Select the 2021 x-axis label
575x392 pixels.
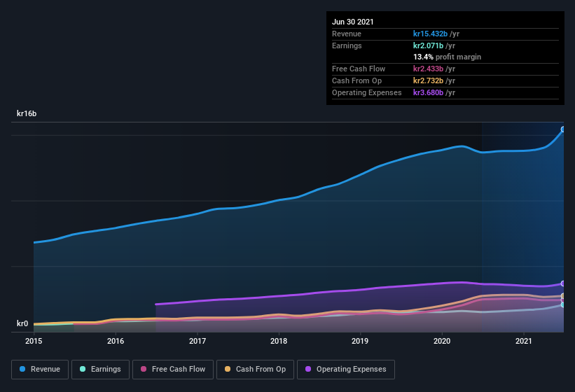coord(524,341)
